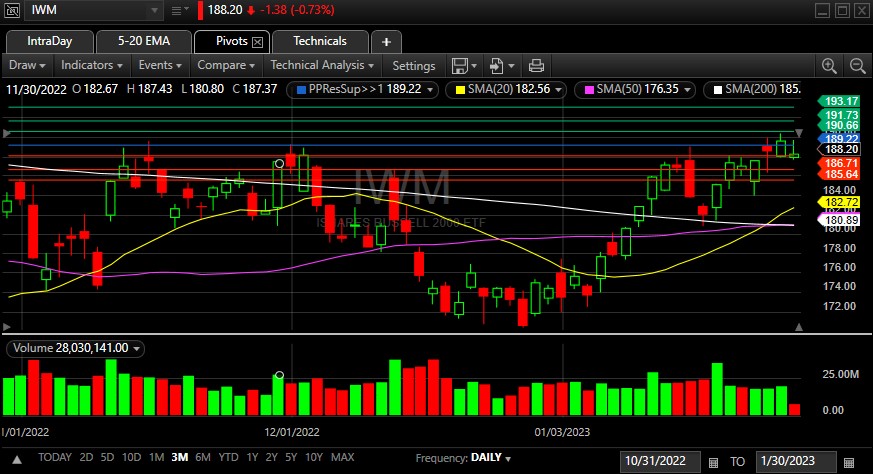The height and width of the screenshot is (474, 873).
Task: Close the Pivots tab
Action: click(257, 42)
